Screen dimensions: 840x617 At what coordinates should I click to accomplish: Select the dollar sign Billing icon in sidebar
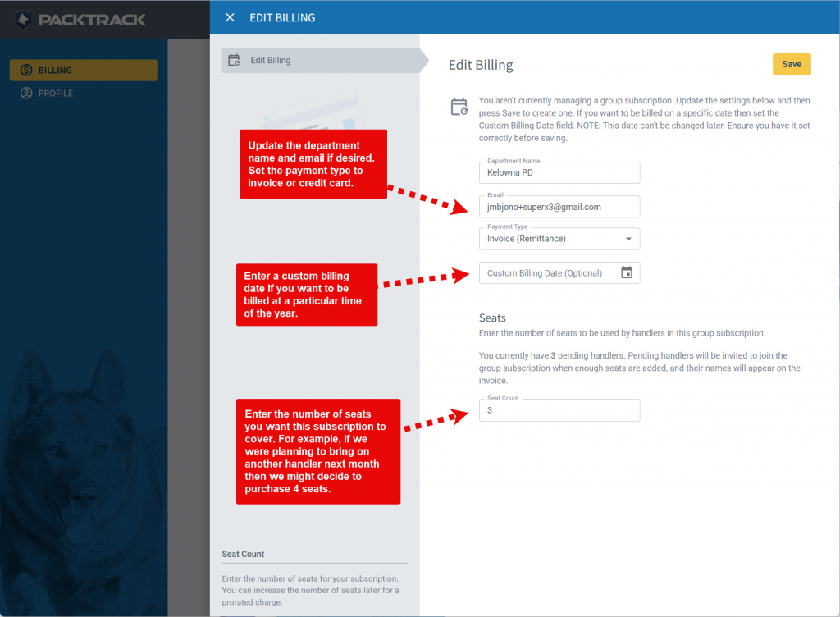tap(26, 70)
